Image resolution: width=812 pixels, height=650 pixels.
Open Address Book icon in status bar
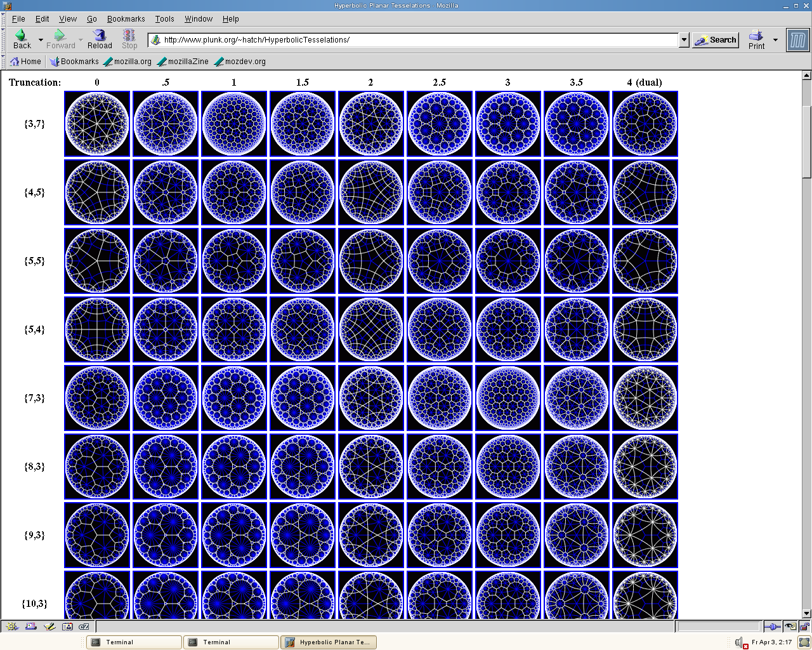point(67,627)
